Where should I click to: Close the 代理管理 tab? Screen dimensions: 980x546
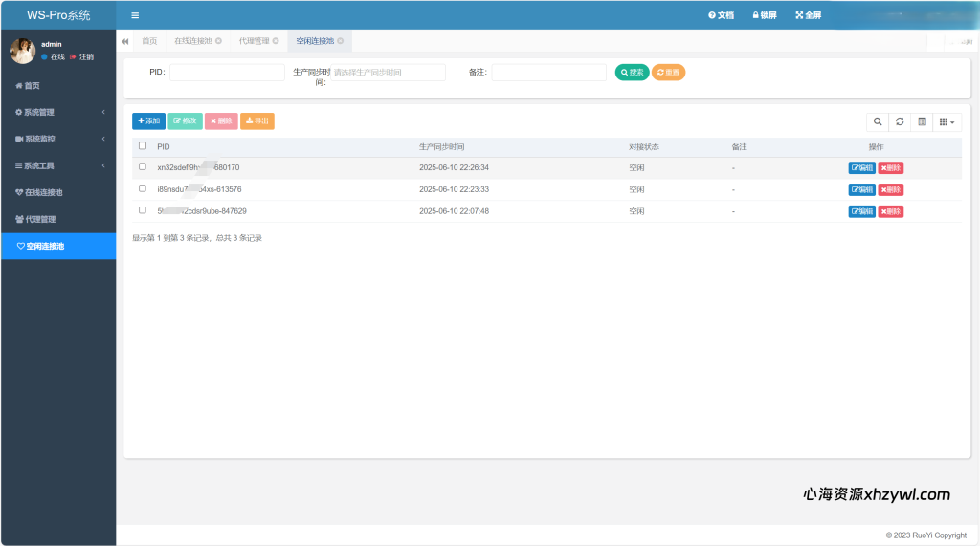point(276,41)
